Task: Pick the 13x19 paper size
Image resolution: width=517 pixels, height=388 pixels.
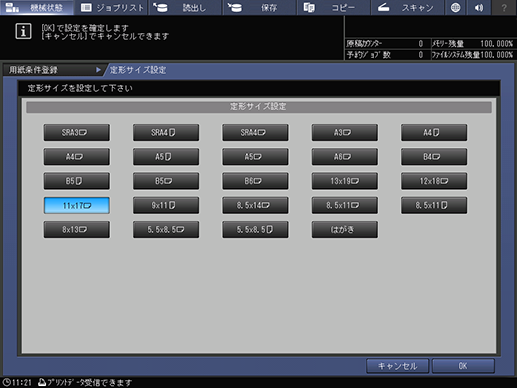Action: (345, 181)
